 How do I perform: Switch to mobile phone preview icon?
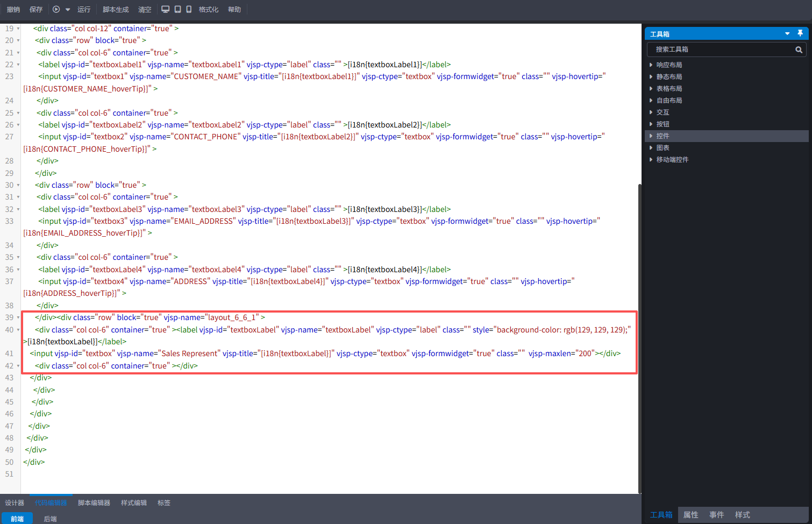click(x=189, y=9)
